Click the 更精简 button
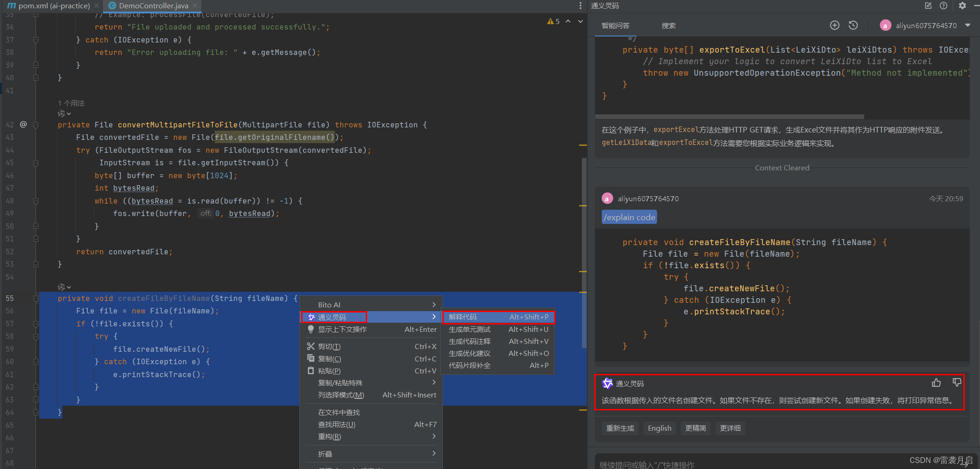This screenshot has height=469, width=980. tap(696, 428)
